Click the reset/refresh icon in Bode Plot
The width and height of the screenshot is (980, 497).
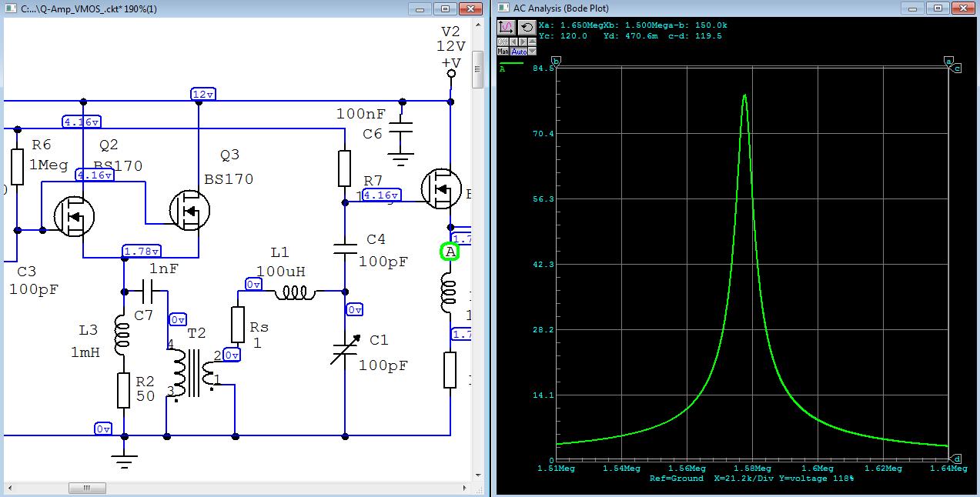pos(527,28)
